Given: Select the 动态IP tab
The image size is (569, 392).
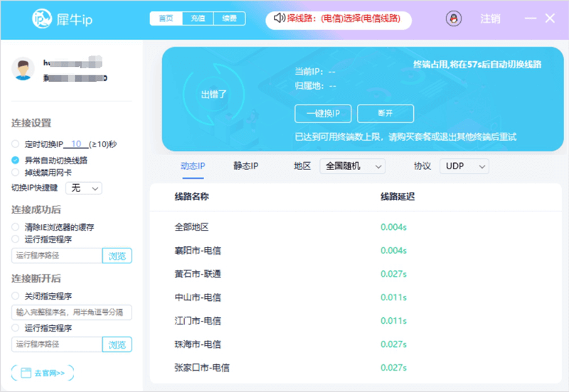Looking at the screenshot, I should click(193, 166).
